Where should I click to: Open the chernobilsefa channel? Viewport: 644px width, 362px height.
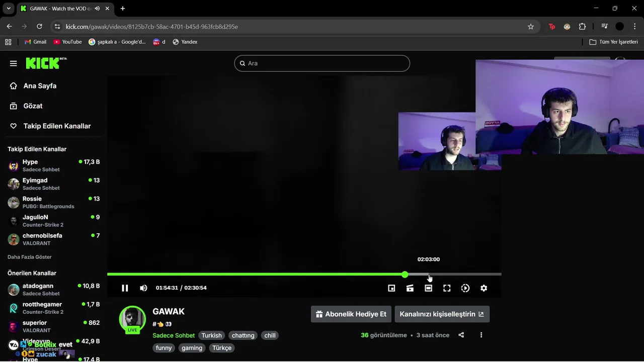(53, 239)
